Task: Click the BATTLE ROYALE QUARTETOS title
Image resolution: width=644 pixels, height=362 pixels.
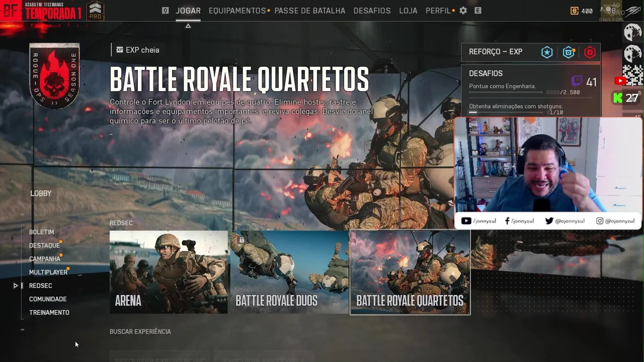Action: (x=239, y=79)
